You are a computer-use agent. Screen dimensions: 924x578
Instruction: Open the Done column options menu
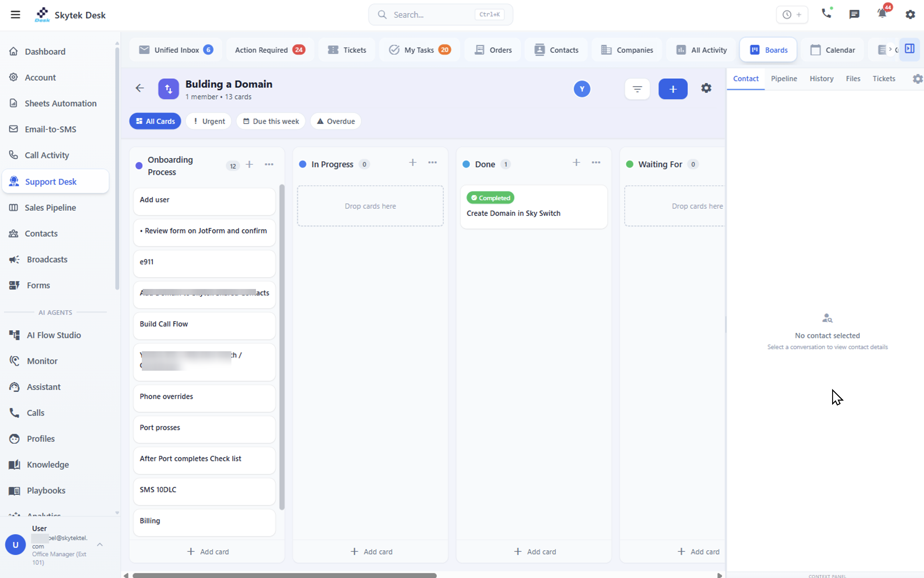point(596,162)
